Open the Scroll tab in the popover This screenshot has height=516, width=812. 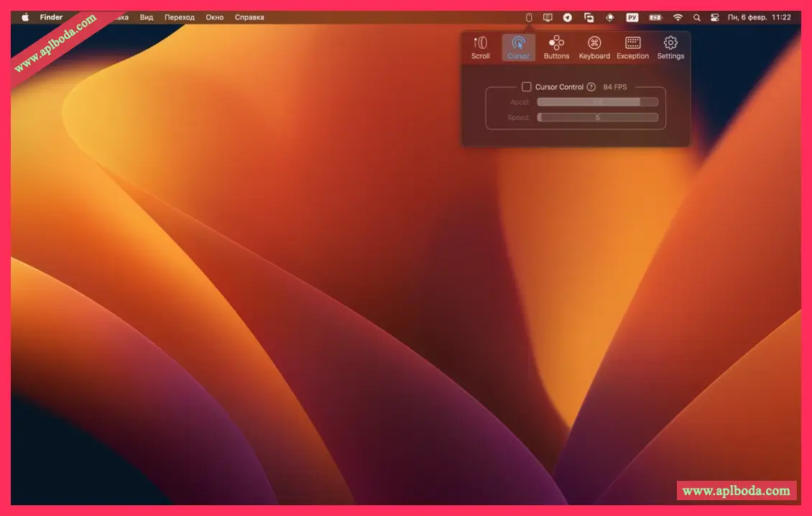[x=480, y=47]
